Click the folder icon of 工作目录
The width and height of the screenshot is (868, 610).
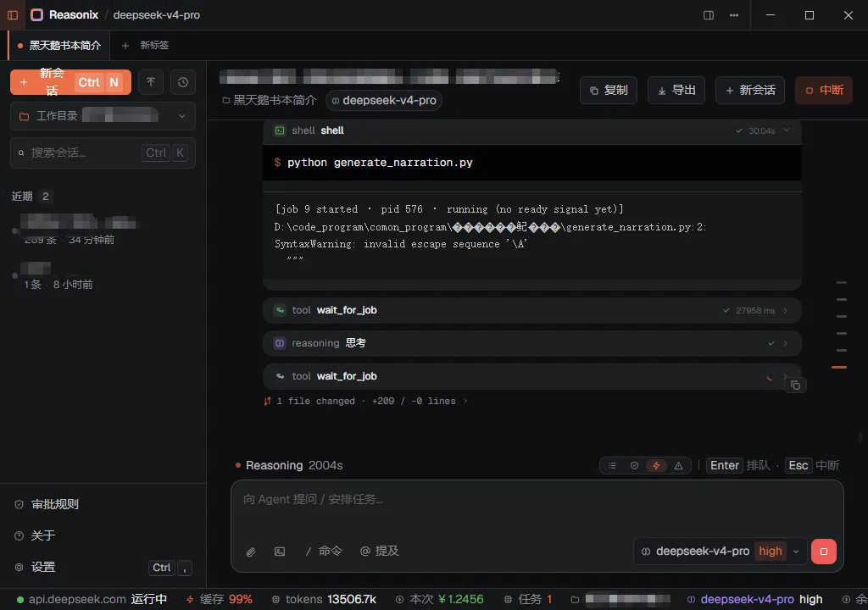(24, 116)
